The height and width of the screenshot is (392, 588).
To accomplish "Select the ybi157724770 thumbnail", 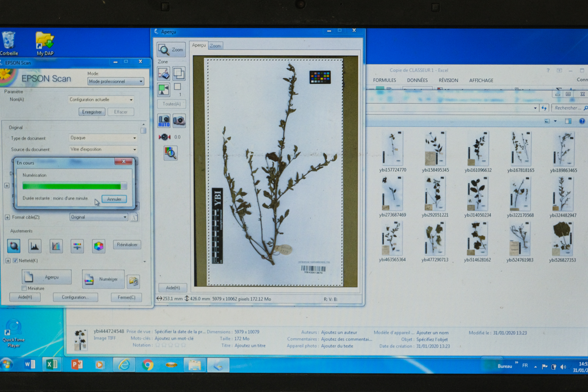I will (x=392, y=152).
